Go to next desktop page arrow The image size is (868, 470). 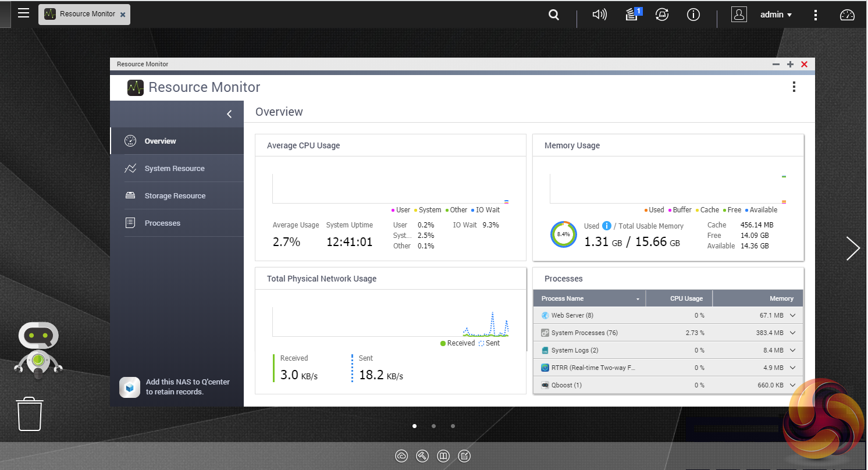(853, 248)
